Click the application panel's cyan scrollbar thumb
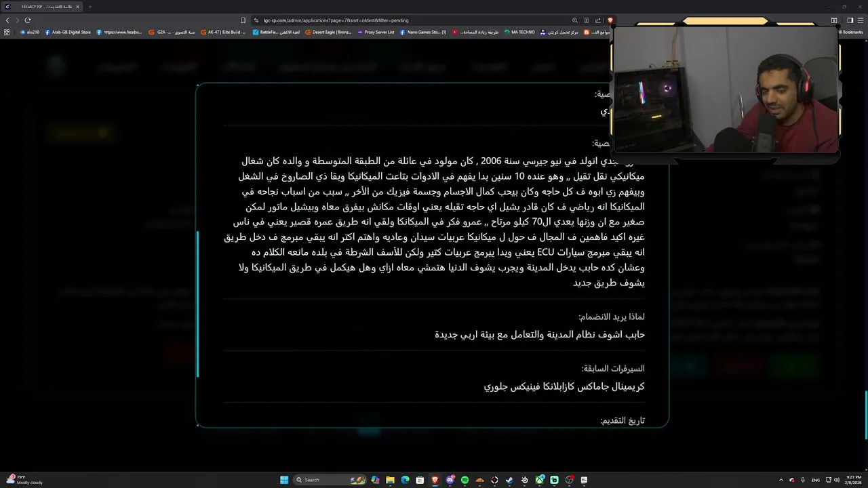The height and width of the screenshot is (488, 868). tap(197, 304)
